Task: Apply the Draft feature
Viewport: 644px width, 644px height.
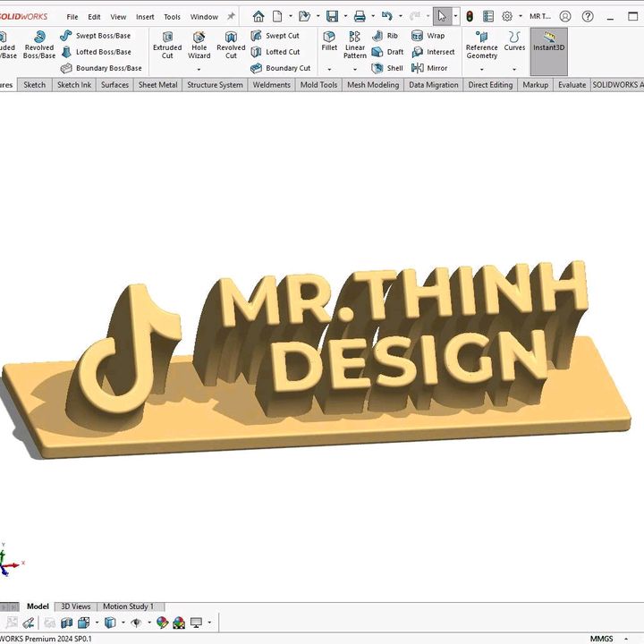Action: [x=387, y=52]
